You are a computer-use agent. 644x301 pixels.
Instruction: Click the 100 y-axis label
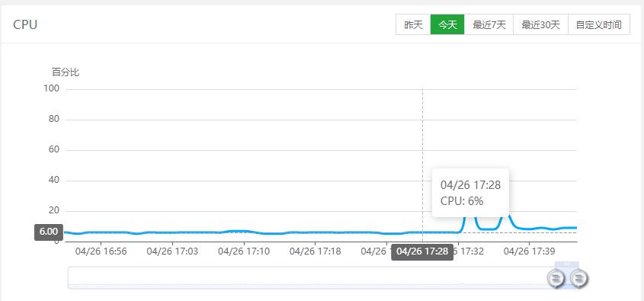pyautogui.click(x=52, y=88)
